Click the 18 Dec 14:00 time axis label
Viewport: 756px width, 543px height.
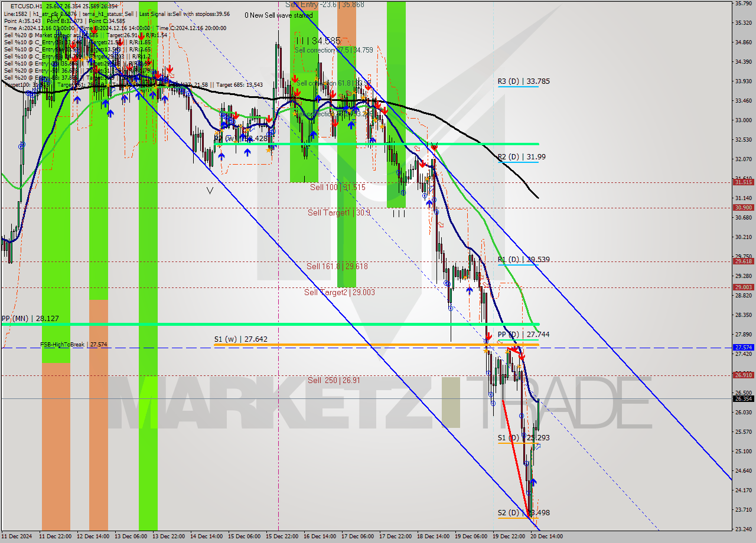tap(432, 537)
